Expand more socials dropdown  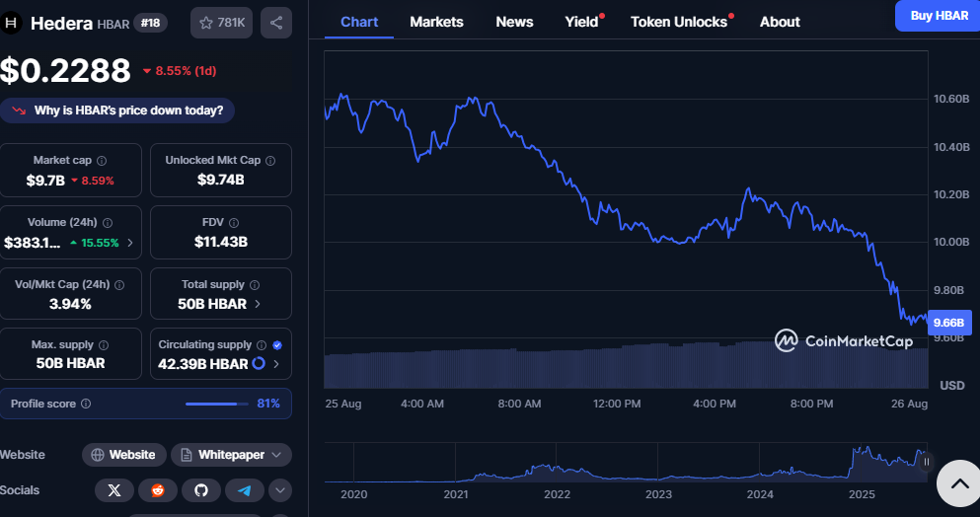(280, 490)
